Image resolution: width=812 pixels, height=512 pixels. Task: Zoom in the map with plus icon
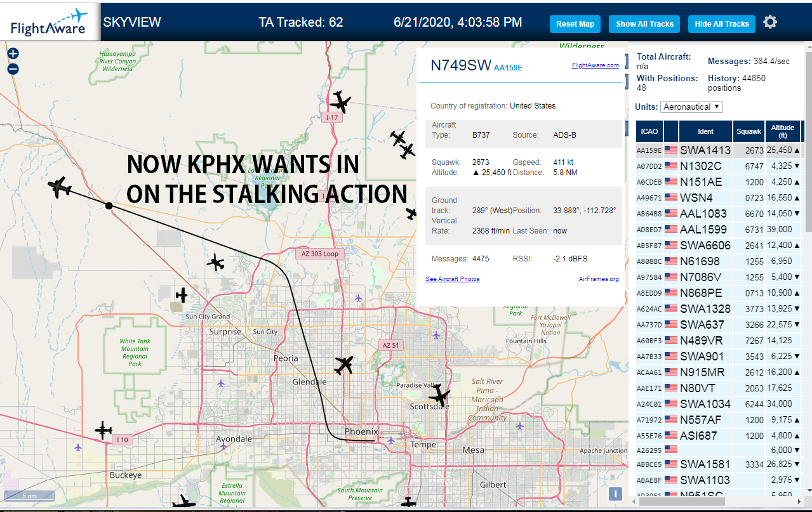click(13, 53)
